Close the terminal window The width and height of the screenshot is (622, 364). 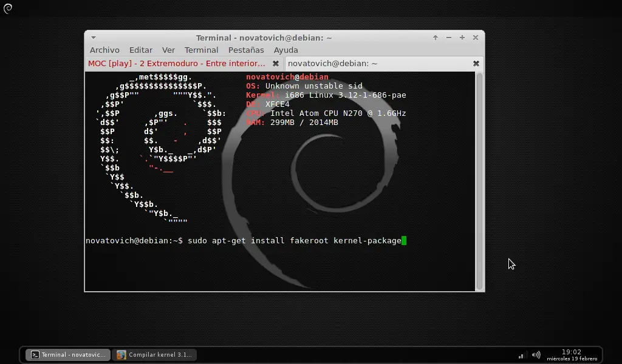click(475, 38)
